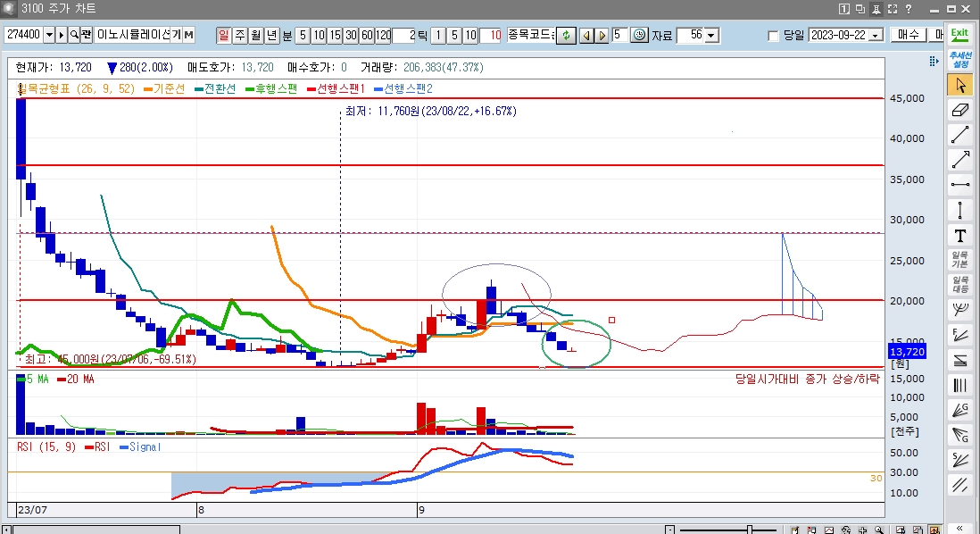Enable the 당일 checkbox
This screenshot has width=980, height=534.
(x=773, y=36)
